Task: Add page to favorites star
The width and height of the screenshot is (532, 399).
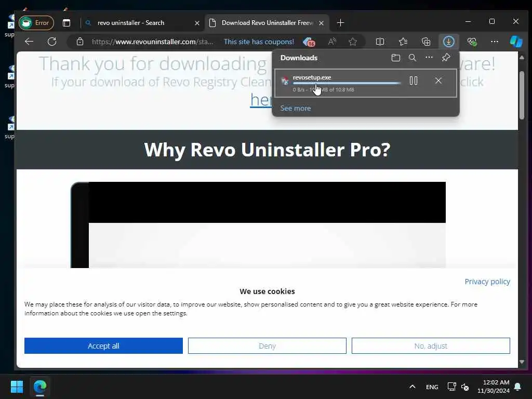Action: coord(353,42)
